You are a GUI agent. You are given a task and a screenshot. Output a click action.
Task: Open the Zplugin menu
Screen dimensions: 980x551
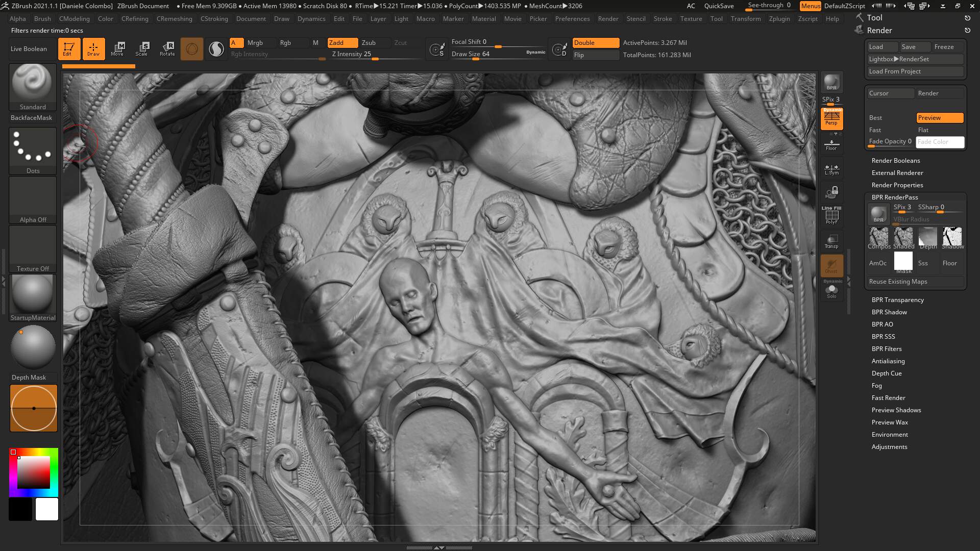tap(779, 19)
